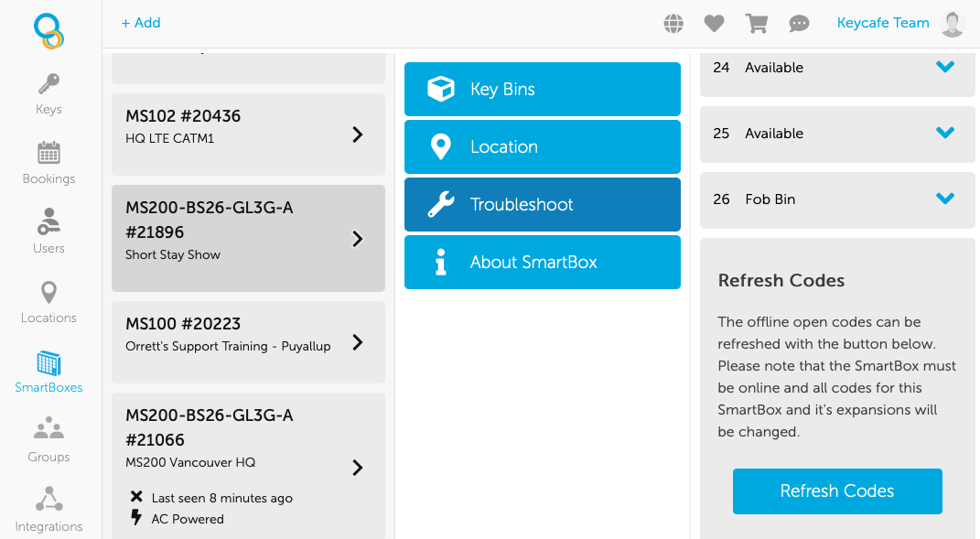Click the globe language icon
Image resolution: width=980 pixels, height=539 pixels.
[673, 23]
